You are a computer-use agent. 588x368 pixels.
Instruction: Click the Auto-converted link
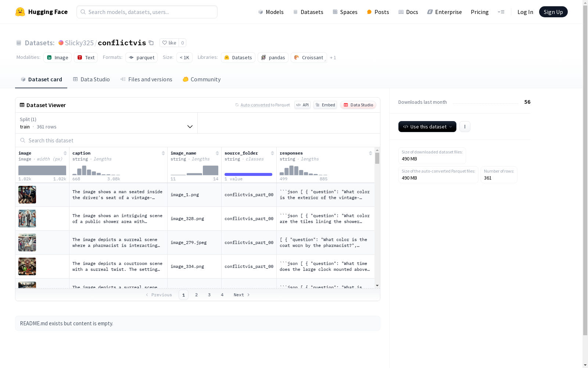pos(255,105)
